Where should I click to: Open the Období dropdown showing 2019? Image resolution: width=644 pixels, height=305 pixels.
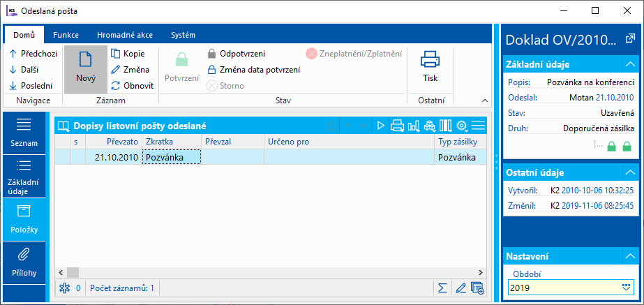point(626,288)
